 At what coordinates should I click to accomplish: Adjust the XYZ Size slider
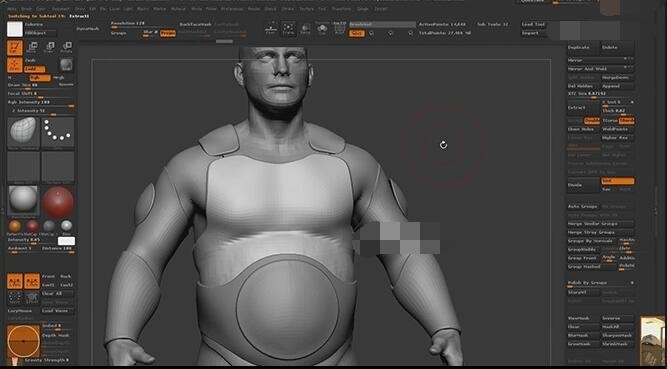601,94
